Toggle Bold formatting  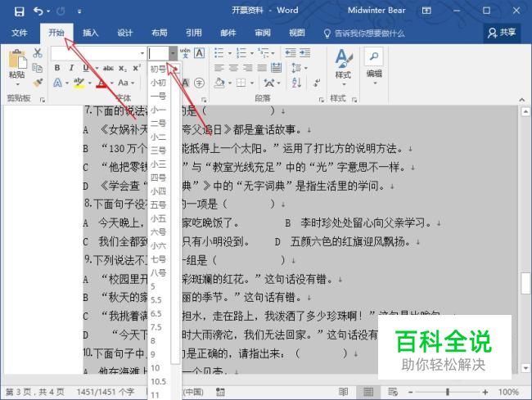[x=57, y=68]
